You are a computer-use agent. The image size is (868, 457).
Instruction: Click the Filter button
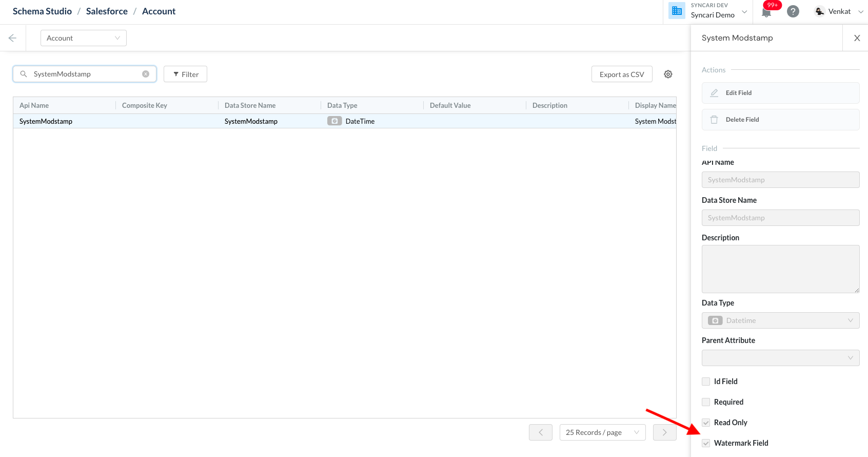(185, 74)
